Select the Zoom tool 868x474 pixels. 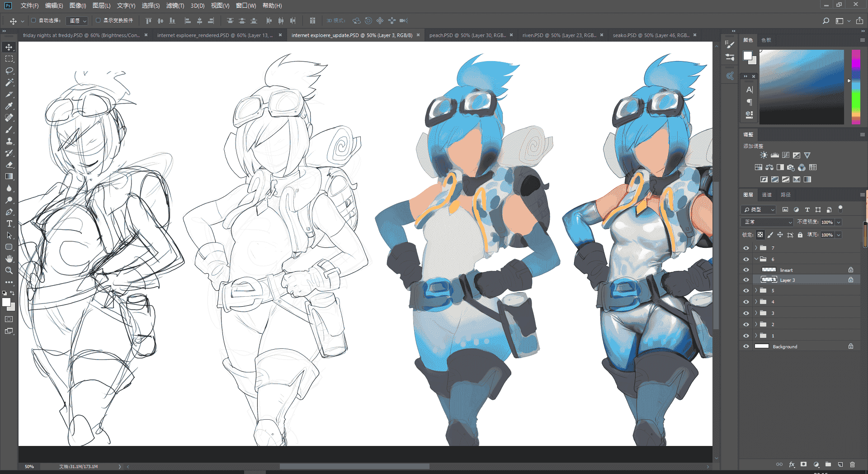(x=9, y=270)
